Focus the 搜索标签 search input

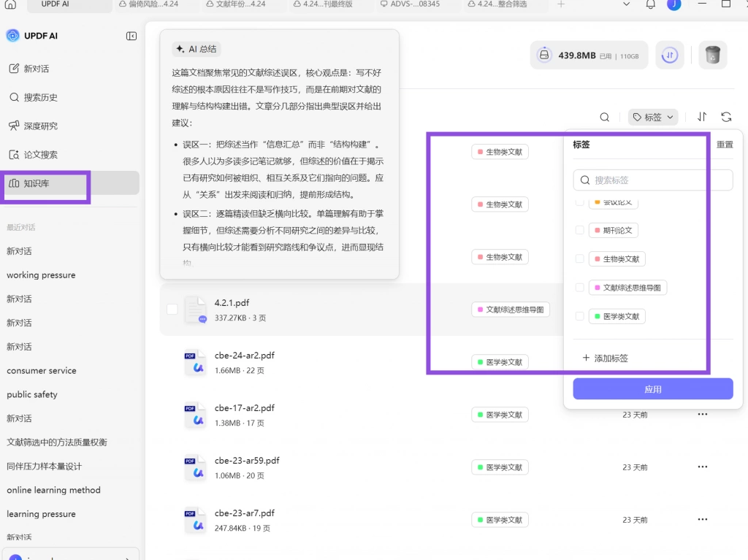coord(652,180)
